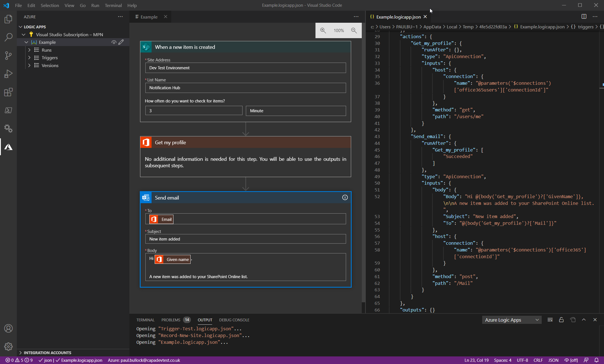Open the Source Control view

tap(8, 55)
